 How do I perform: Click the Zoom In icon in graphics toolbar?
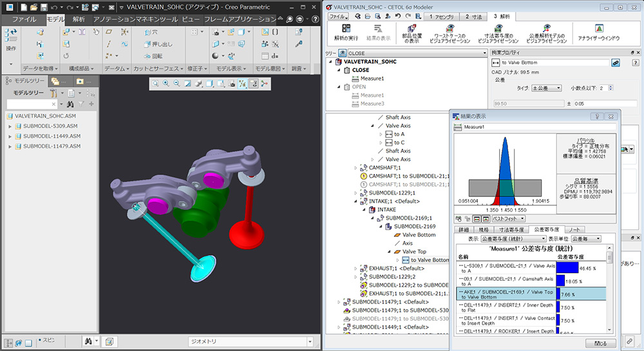click(x=166, y=83)
